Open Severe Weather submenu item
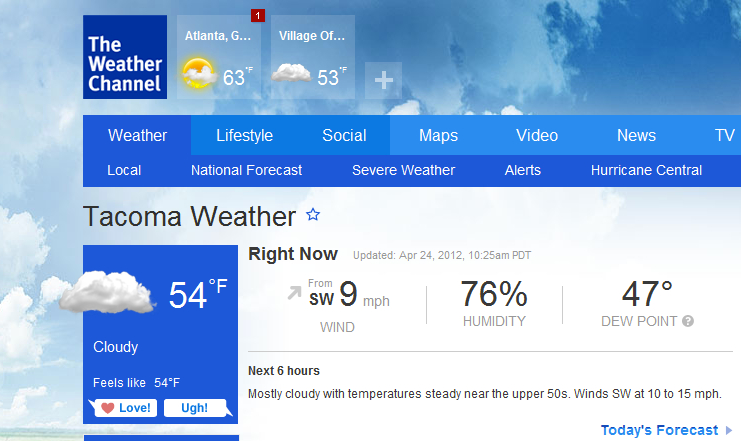This screenshot has width=741, height=441. (x=403, y=170)
